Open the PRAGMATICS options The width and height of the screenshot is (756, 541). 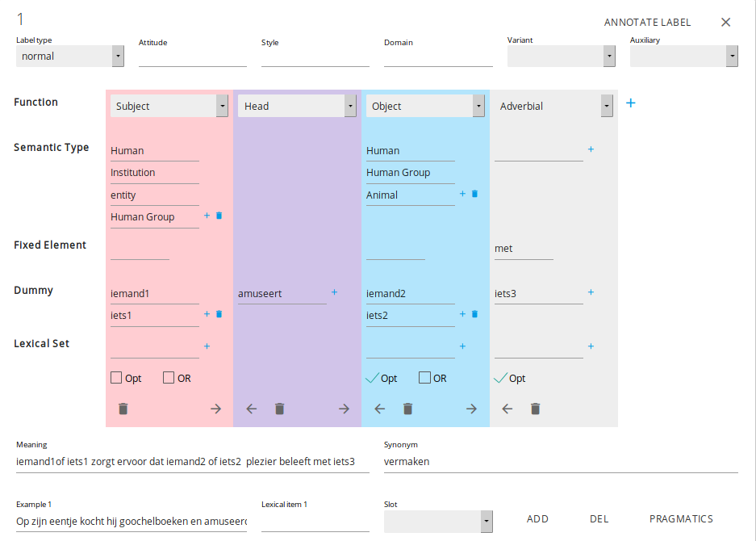point(681,519)
